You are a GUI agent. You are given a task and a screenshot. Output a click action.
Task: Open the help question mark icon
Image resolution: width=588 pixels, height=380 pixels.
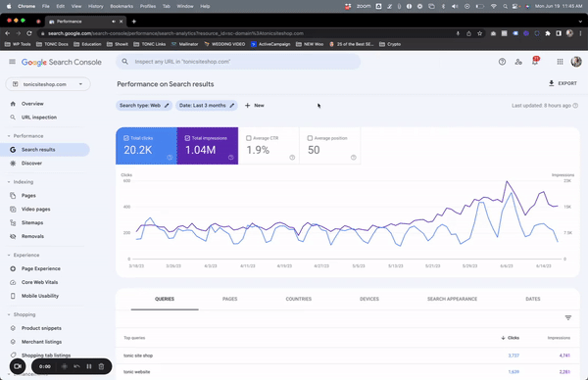click(x=502, y=62)
